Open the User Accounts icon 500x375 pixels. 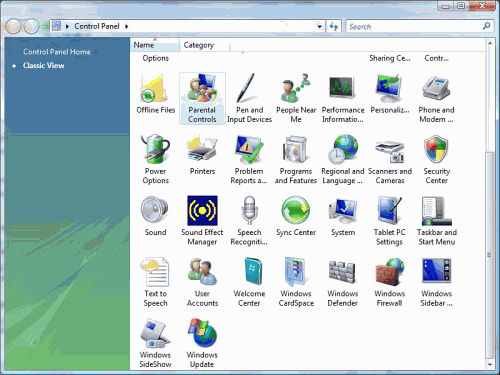(202, 271)
